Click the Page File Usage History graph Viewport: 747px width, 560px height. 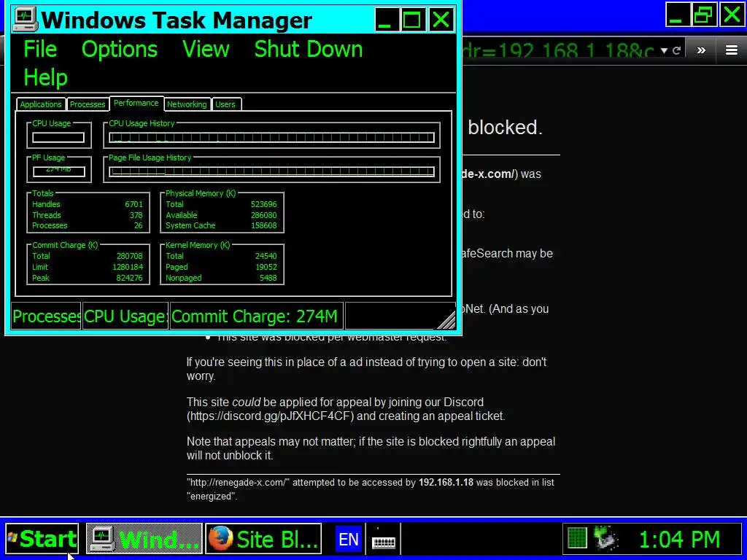pos(271,171)
